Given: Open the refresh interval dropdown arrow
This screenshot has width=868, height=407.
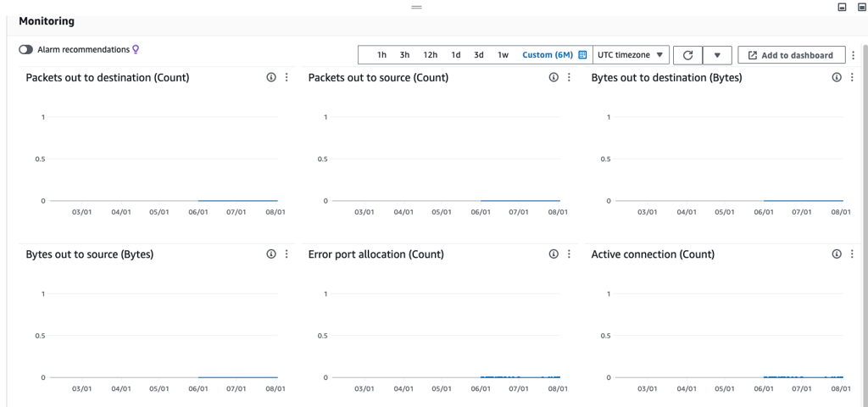Looking at the screenshot, I should click(717, 55).
